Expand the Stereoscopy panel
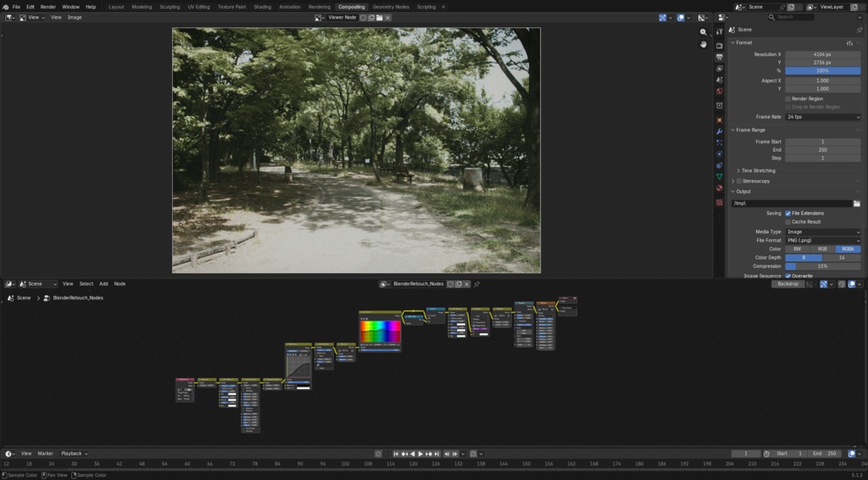 pyautogui.click(x=733, y=181)
